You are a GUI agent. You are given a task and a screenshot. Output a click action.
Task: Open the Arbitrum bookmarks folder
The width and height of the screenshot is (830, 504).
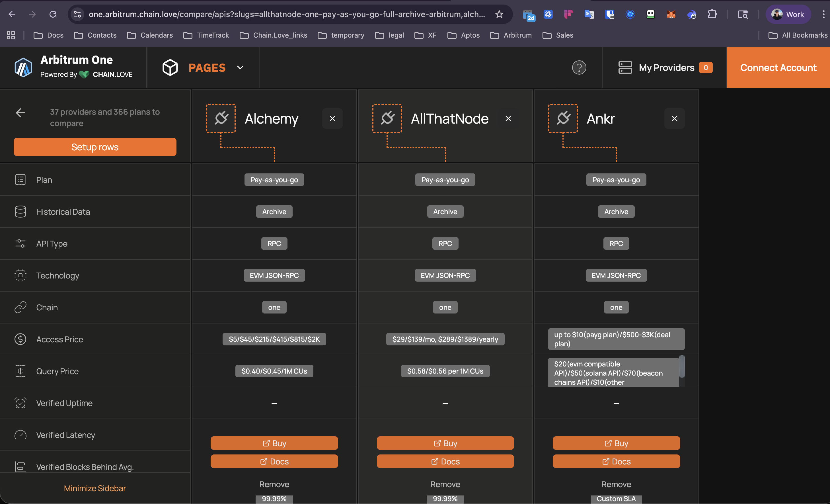pyautogui.click(x=511, y=35)
